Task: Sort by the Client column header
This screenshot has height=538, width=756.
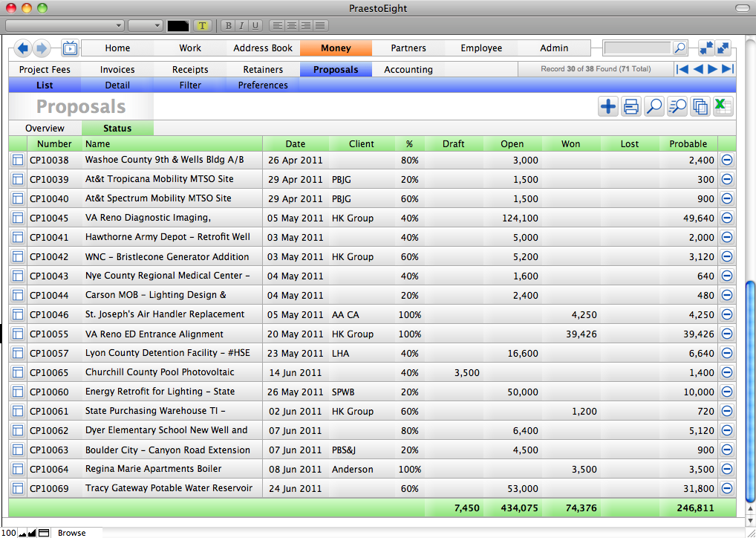Action: [362, 143]
